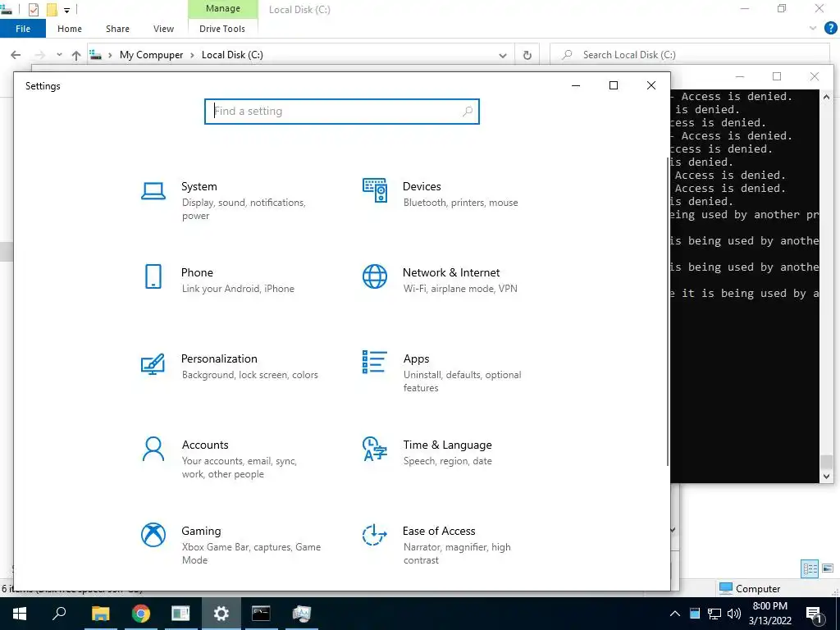The height and width of the screenshot is (630, 840).
Task: Open the recent locations dropdown arrow
Action: pyautogui.click(x=59, y=55)
